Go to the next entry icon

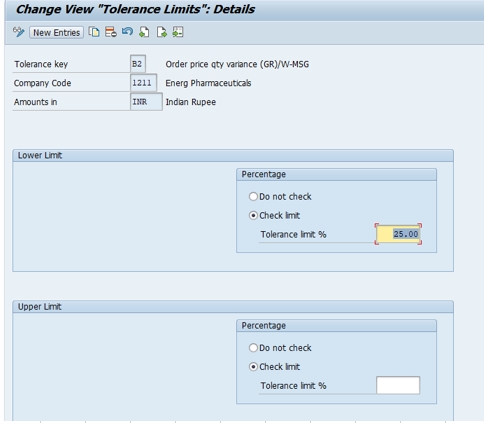[161, 32]
